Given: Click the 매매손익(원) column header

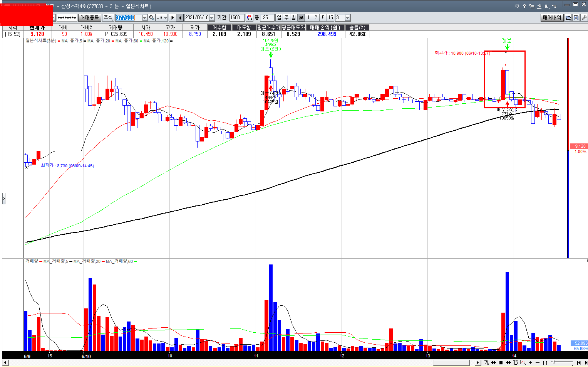Looking at the screenshot, I should click(325, 27).
